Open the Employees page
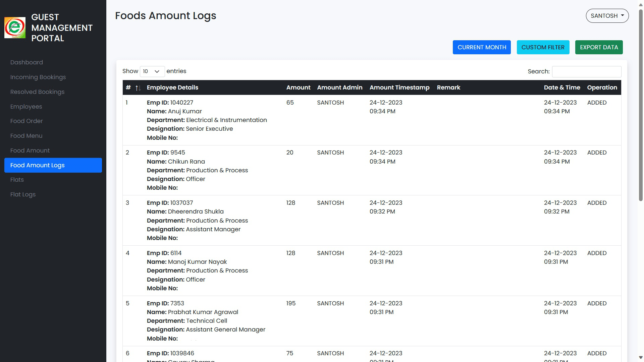Image resolution: width=644 pixels, height=362 pixels. point(26,107)
